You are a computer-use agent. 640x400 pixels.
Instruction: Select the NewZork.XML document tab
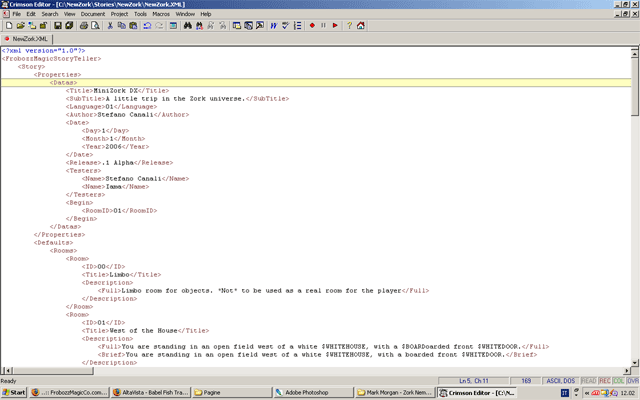27,39
